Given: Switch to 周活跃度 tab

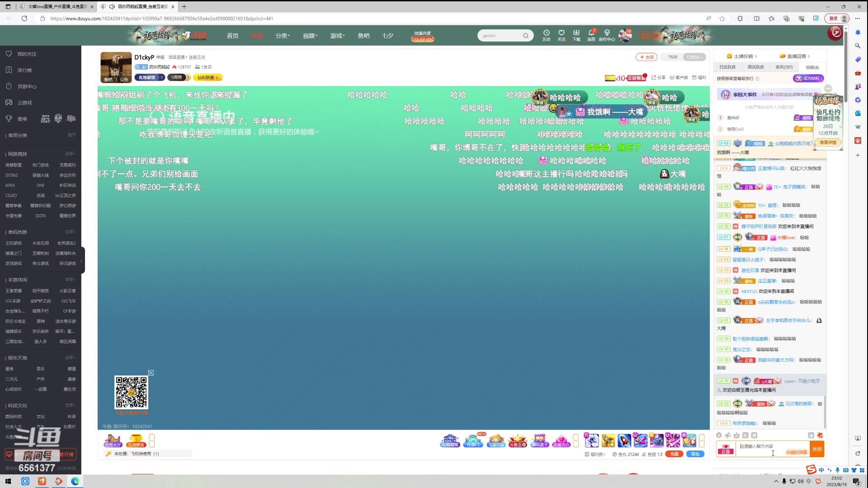Looking at the screenshot, I should point(755,67).
